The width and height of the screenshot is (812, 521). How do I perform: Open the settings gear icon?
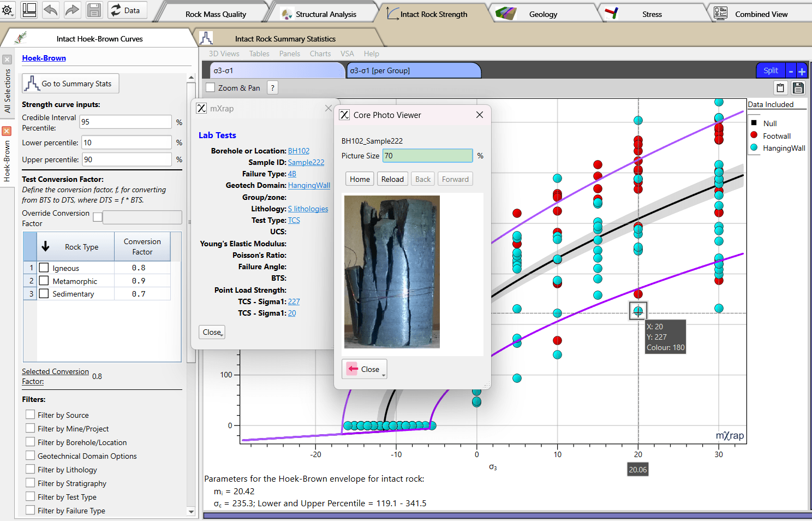click(8, 10)
